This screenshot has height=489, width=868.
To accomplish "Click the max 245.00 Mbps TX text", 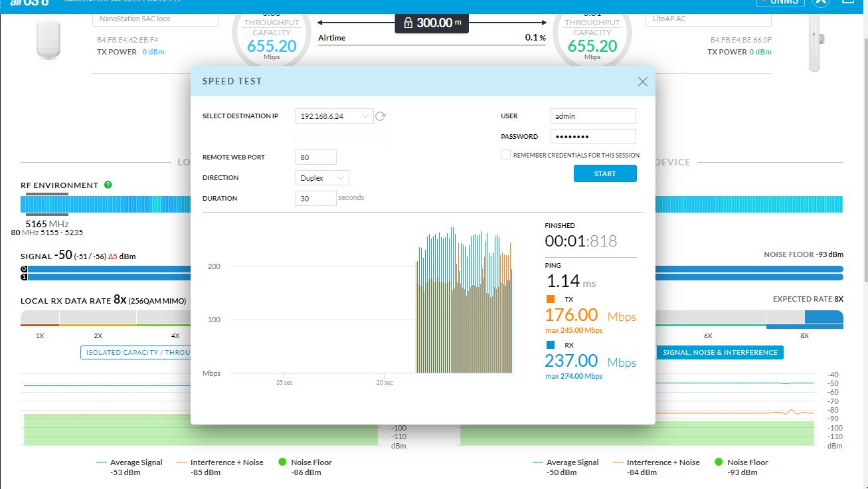I will tap(574, 330).
